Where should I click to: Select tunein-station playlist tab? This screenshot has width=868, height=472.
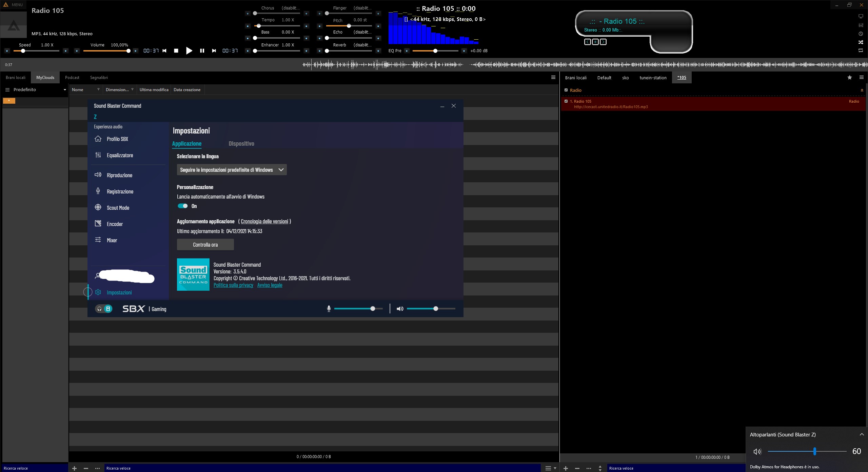pos(653,78)
